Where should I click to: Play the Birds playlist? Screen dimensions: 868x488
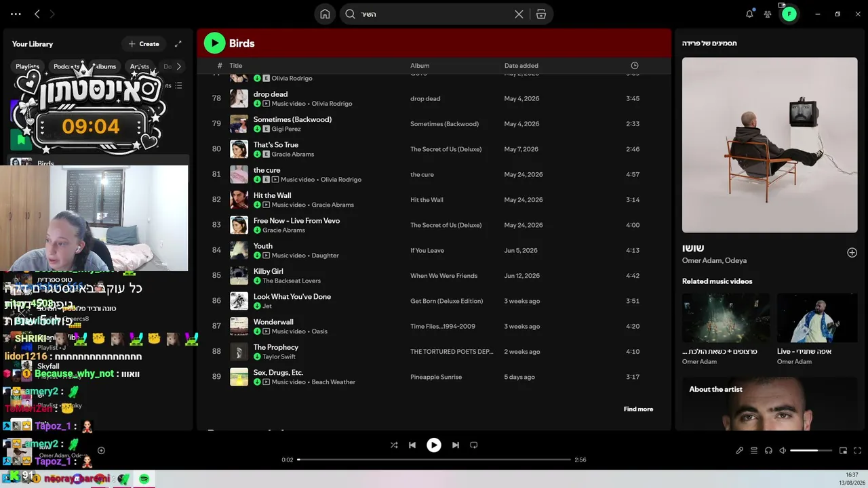pos(214,43)
